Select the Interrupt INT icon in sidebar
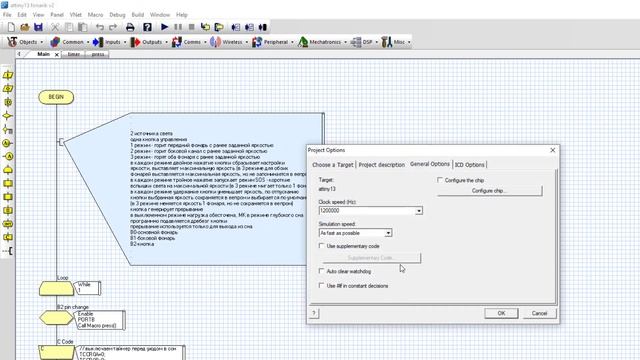 coord(8,224)
